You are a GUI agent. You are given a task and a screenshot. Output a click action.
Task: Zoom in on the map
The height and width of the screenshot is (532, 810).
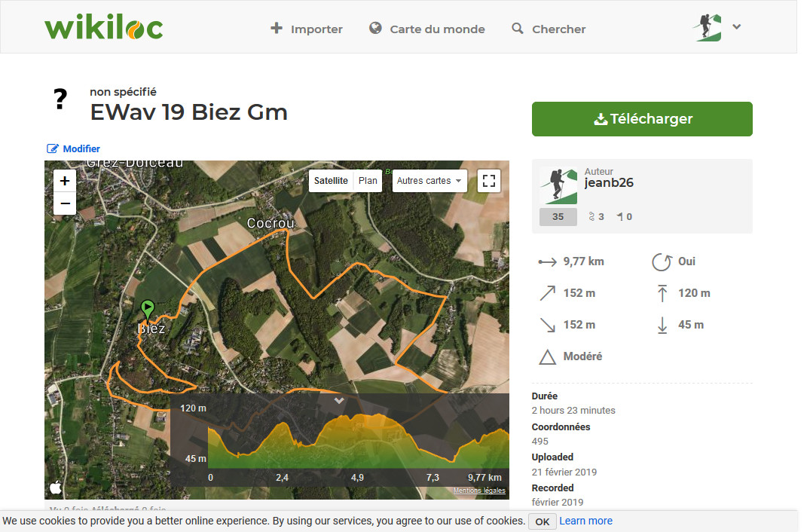[65, 181]
